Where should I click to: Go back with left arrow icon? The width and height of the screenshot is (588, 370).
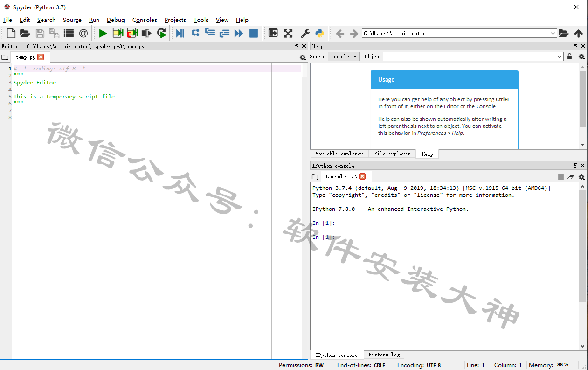click(340, 33)
